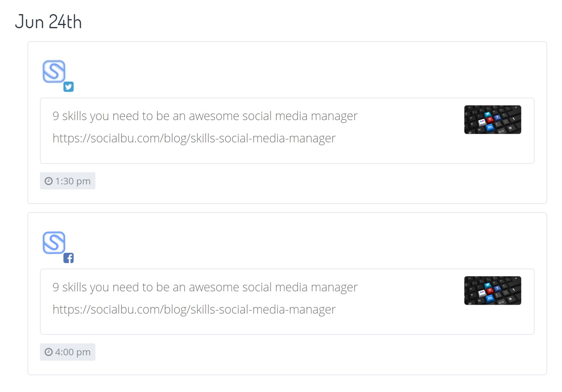Viewport: 562px width, 392px height.
Task: Click the Twitter badge icon on first post
Action: (68, 87)
